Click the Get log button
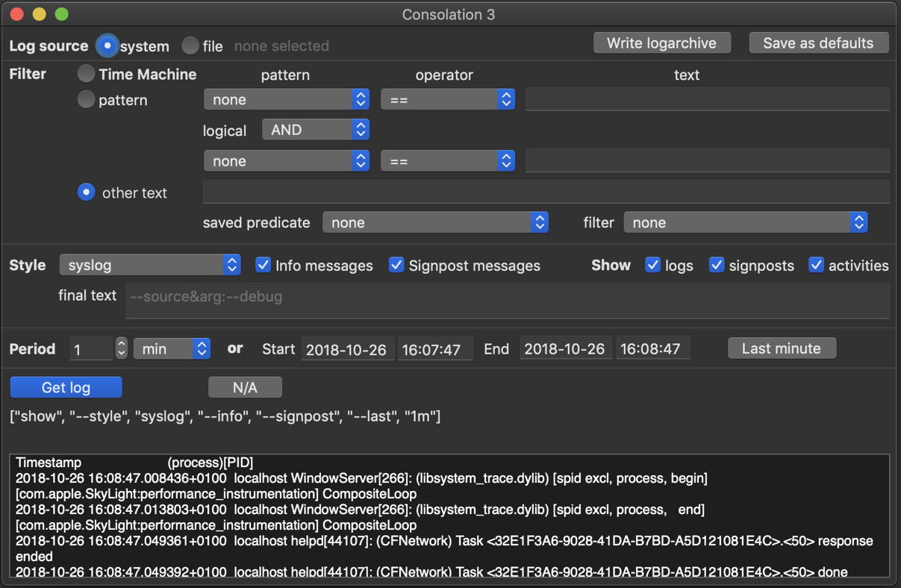 point(66,387)
